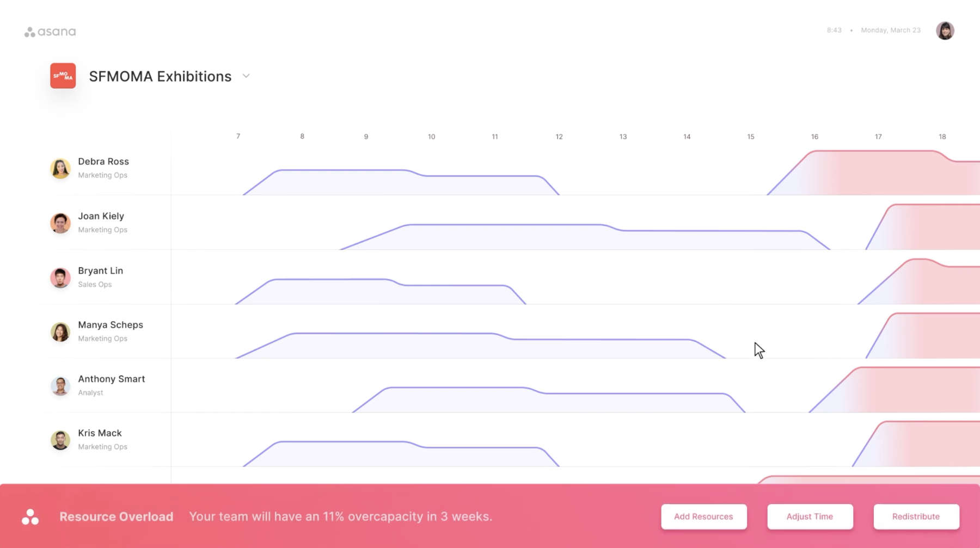Choose the Redistribute button

pos(916,516)
